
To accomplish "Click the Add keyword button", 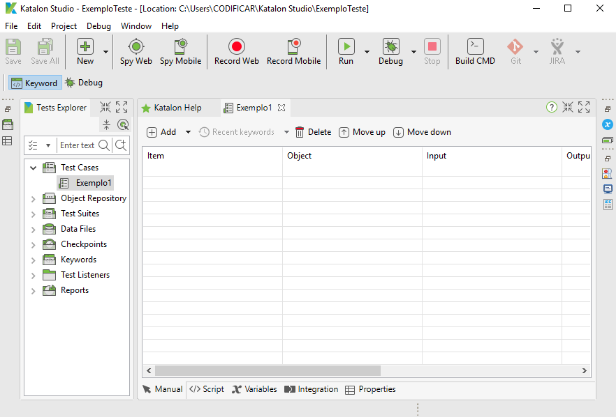I will 161,132.
